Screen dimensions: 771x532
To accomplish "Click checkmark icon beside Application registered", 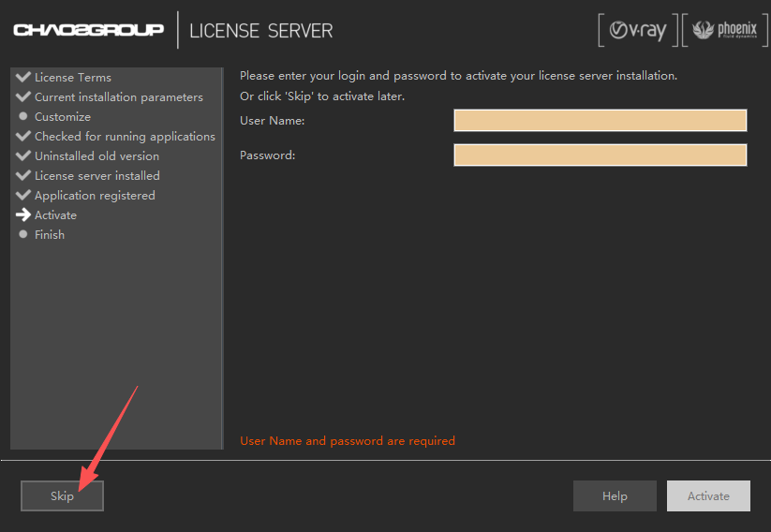I will coord(23,195).
